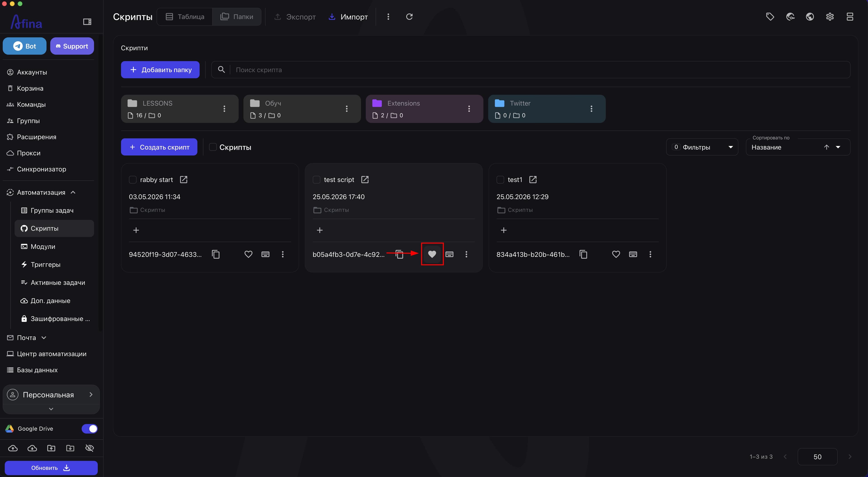Open the sort by Название dropdown
This screenshot has height=477, width=868.
click(x=797, y=147)
